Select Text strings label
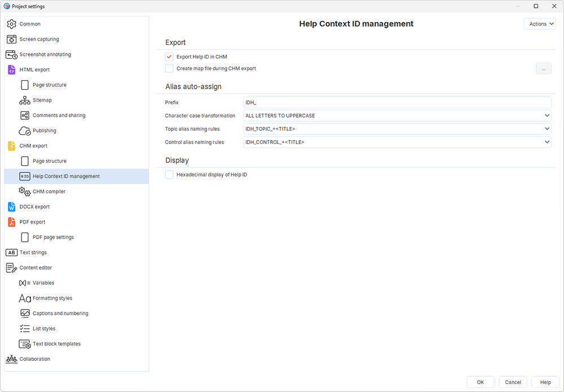This screenshot has height=392, width=564. point(33,253)
